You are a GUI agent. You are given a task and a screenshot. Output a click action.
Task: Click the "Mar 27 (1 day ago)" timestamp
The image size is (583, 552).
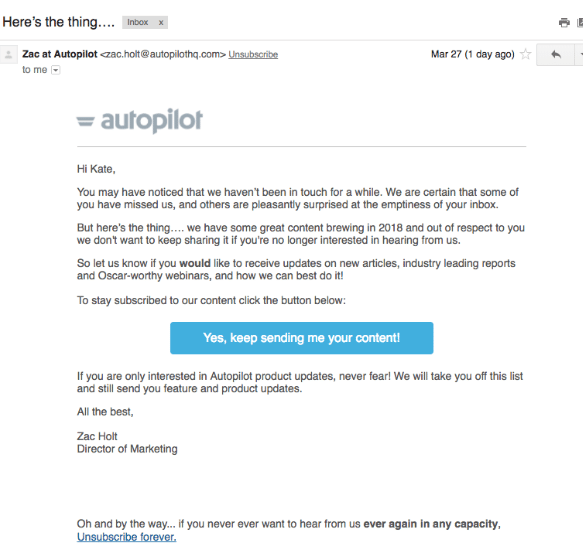tap(473, 54)
